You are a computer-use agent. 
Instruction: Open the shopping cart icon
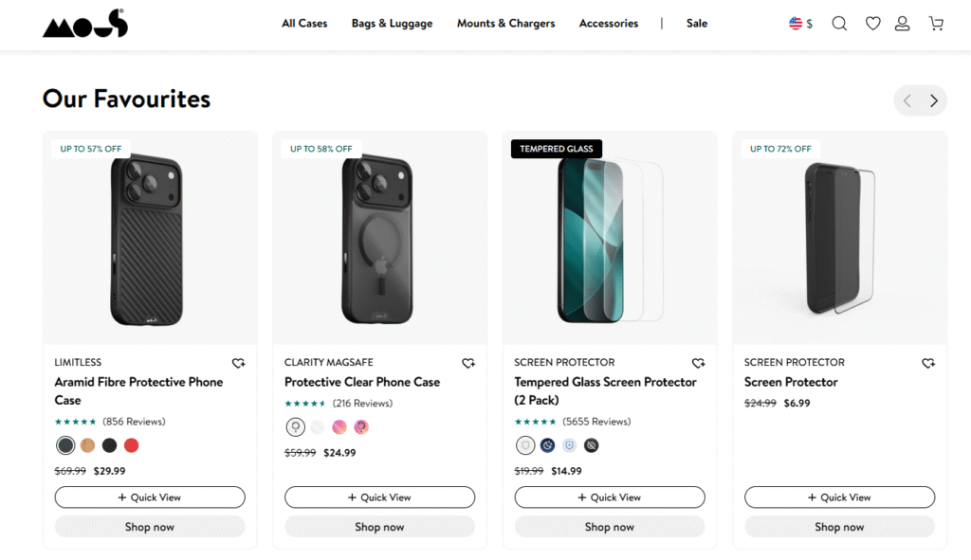[936, 24]
